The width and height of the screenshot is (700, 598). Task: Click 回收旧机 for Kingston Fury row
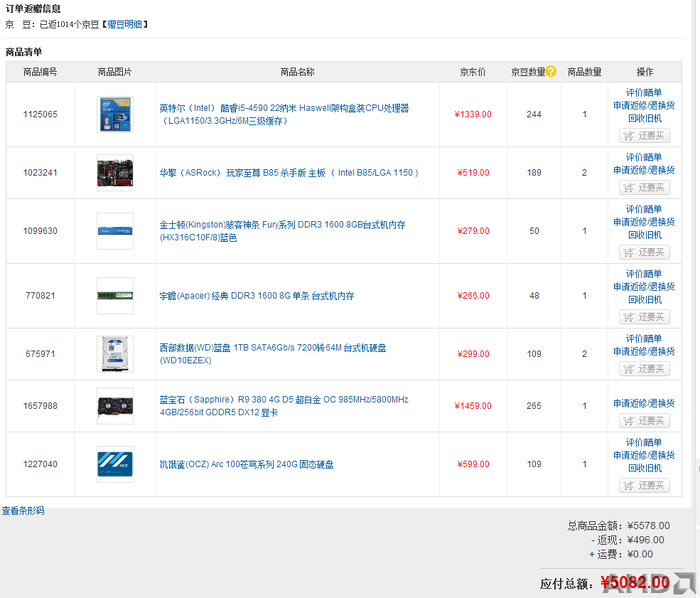tap(645, 235)
